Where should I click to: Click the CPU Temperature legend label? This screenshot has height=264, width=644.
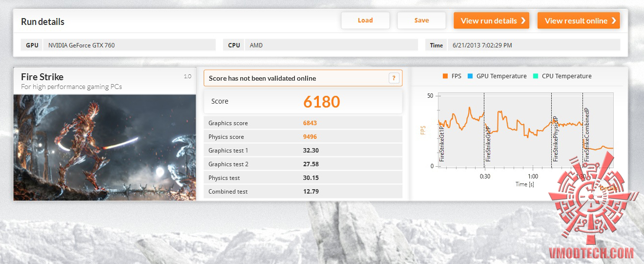coord(567,76)
